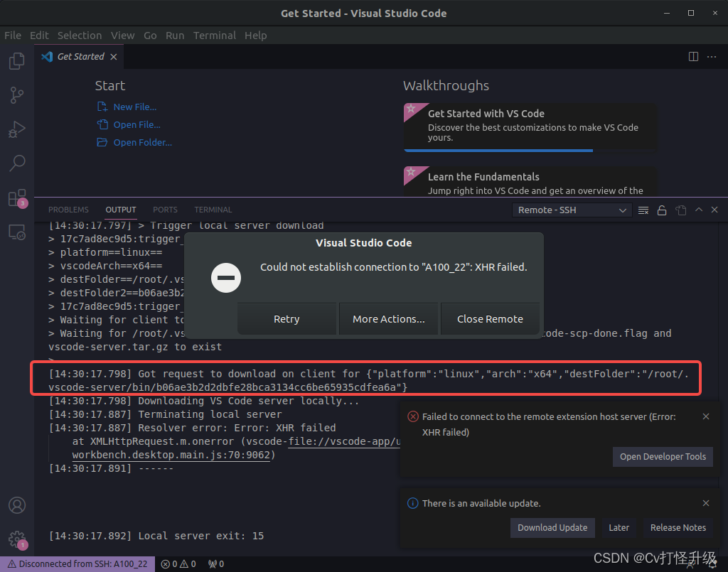Dismiss the available update notification

click(x=706, y=503)
